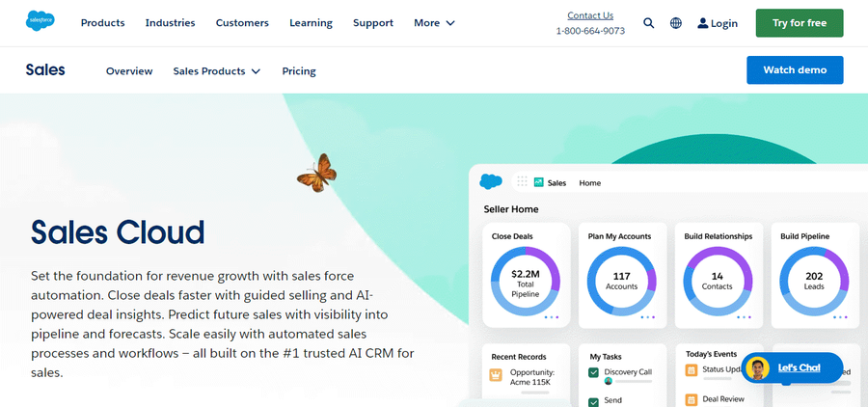The image size is (868, 407).
Task: Go to the Overview tab
Action: 129,70
